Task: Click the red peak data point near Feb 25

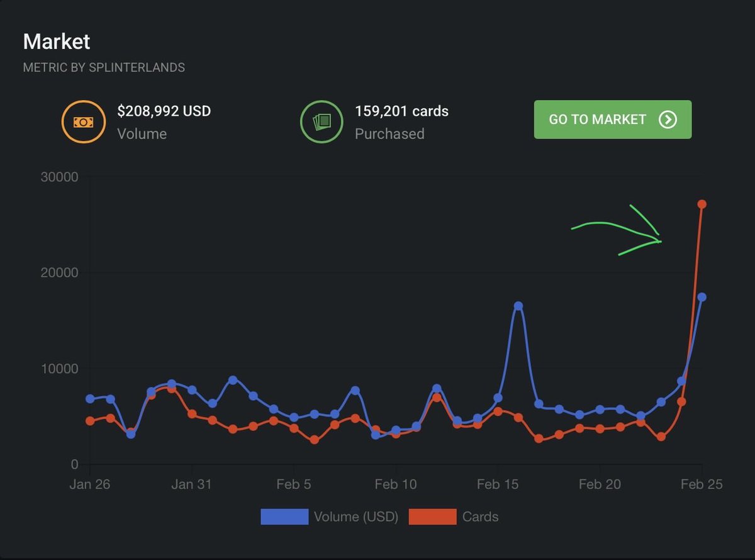Action: (x=702, y=203)
